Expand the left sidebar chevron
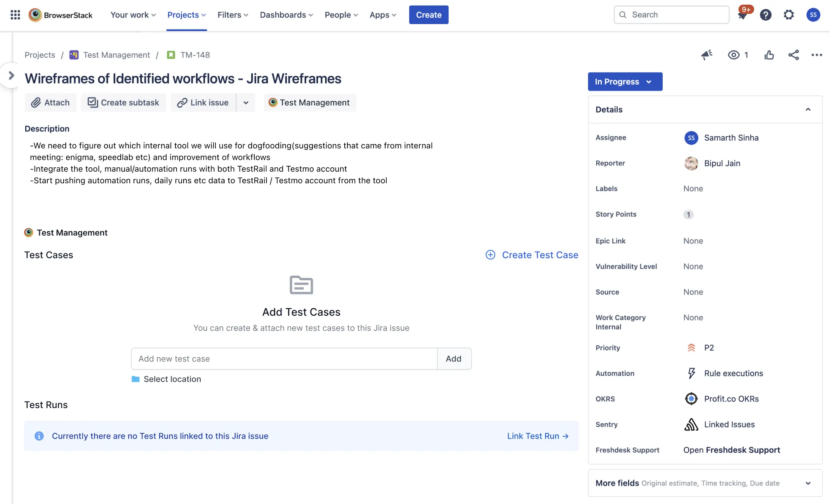The image size is (830, 504). click(11, 75)
